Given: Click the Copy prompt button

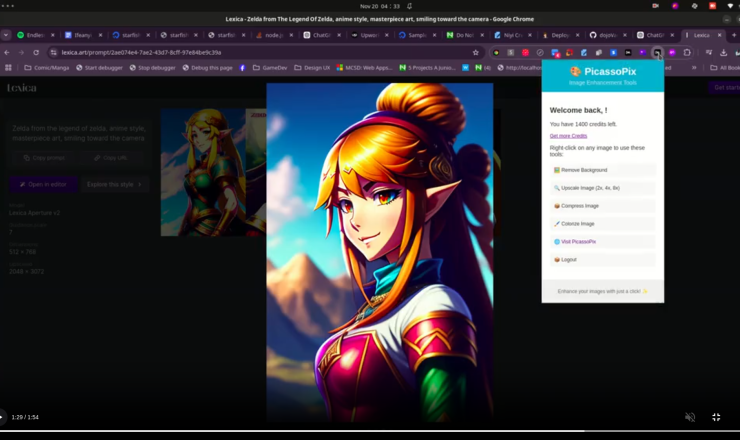Looking at the screenshot, I should (44, 158).
